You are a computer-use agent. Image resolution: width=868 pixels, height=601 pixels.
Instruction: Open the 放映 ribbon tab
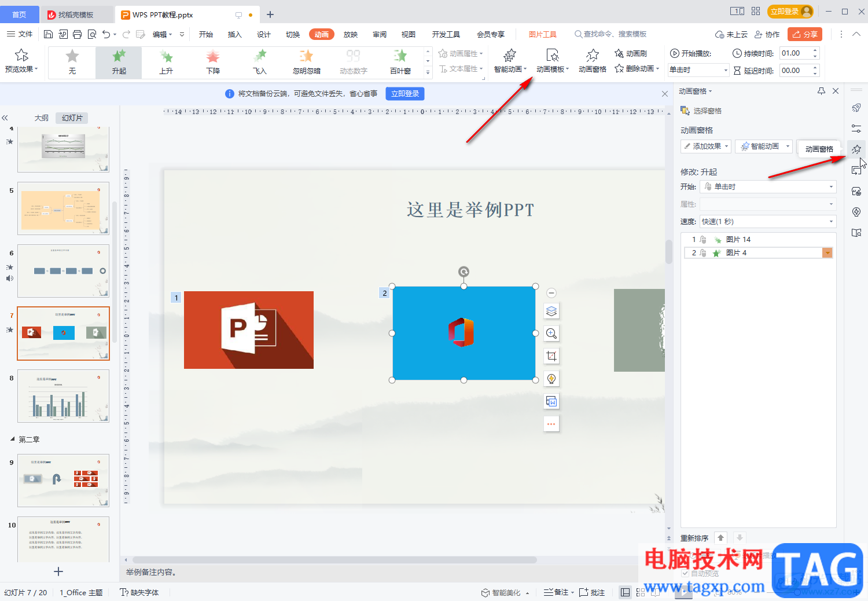pos(351,34)
